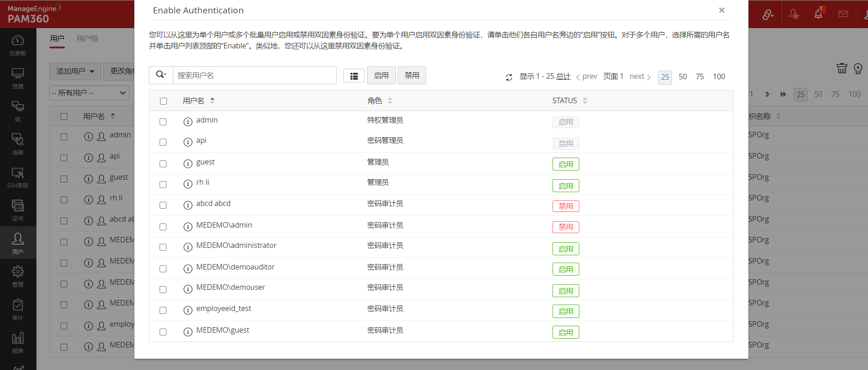Click the red 禁用 status button for abcd abcd
Image resolution: width=868 pixels, height=370 pixels.
click(566, 206)
